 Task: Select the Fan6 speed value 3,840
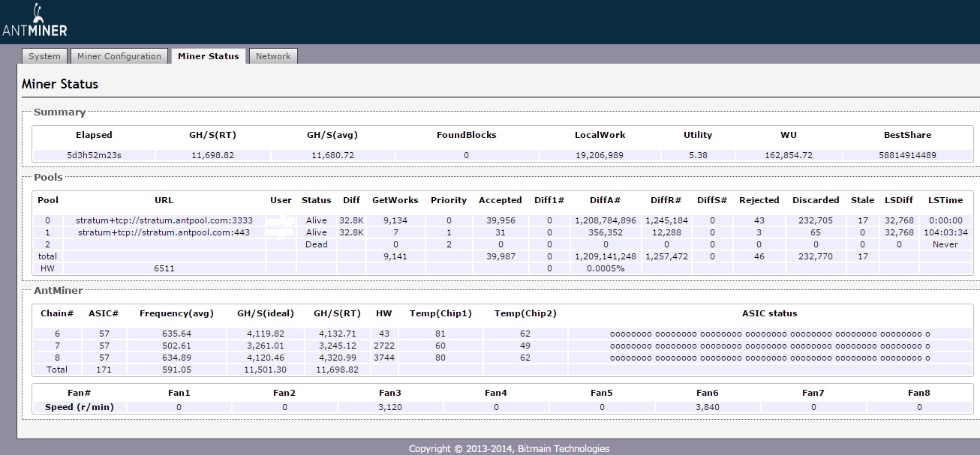point(707,407)
